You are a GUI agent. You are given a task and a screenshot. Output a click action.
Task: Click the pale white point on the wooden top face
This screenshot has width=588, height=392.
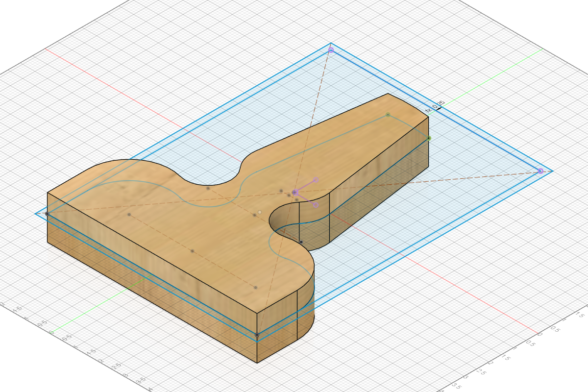[x=260, y=212]
